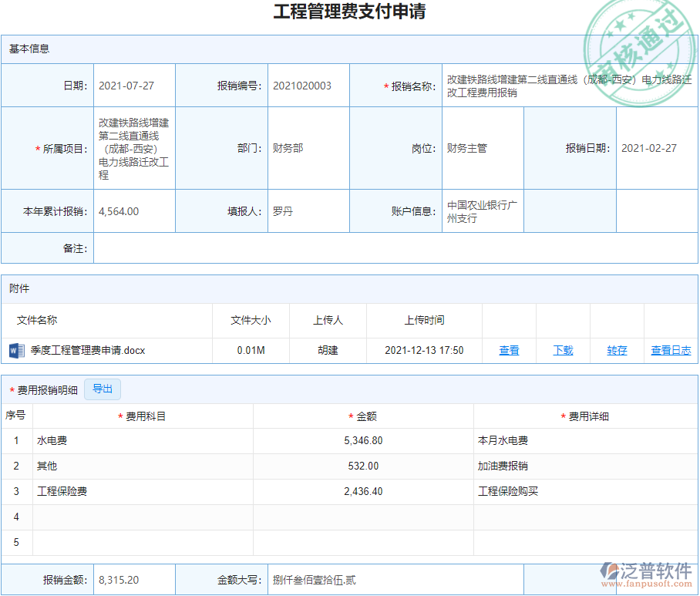Click the 报销日期 date value 2021-02-27
This screenshot has width=700, height=596.
click(649, 148)
